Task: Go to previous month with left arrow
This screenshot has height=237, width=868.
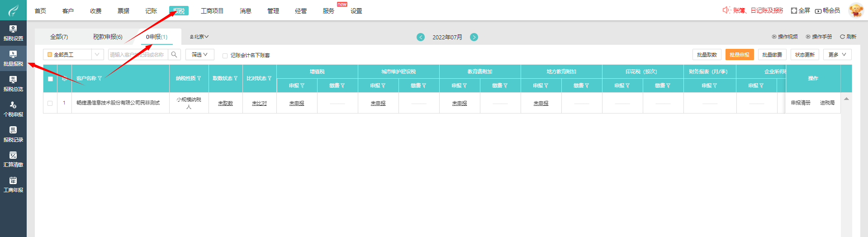Action: [421, 37]
